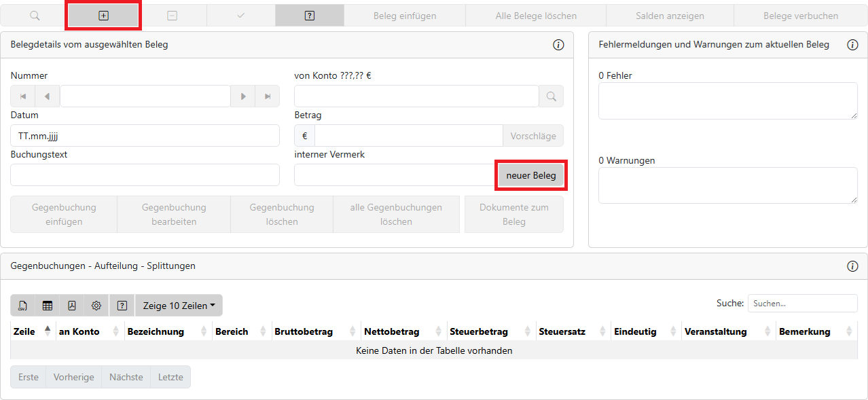The image size is (868, 400).
Task: Show info for Belegdetails panel
Action: [558, 45]
